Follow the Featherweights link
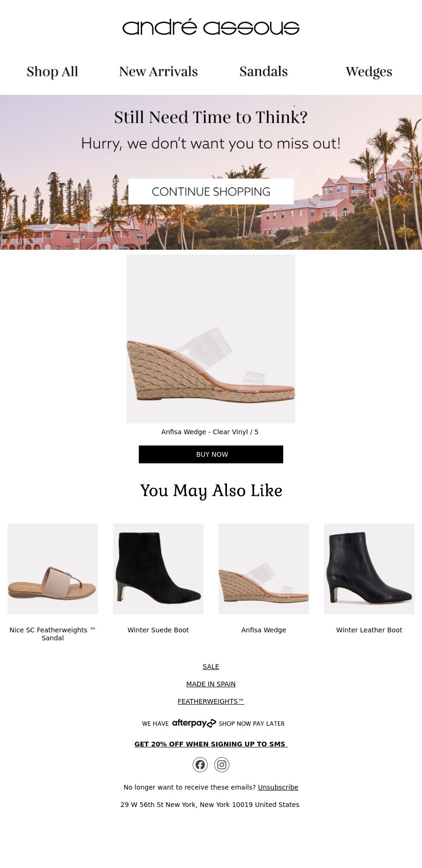This screenshot has width=422, height=868. coord(211,701)
